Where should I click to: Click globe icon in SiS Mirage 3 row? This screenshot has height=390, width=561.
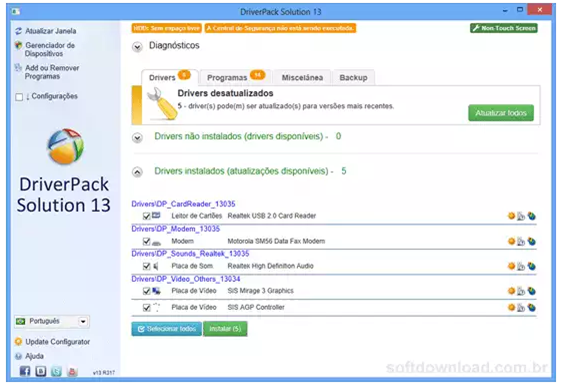532,291
